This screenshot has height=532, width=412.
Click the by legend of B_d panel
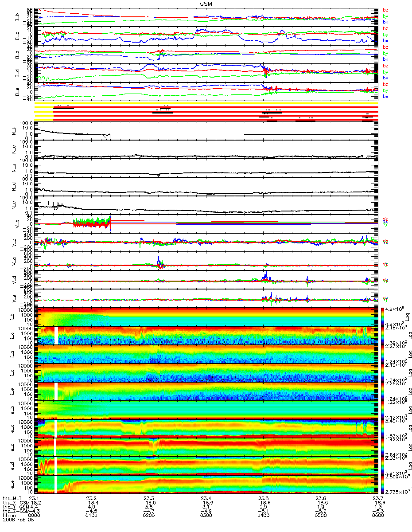385,72
